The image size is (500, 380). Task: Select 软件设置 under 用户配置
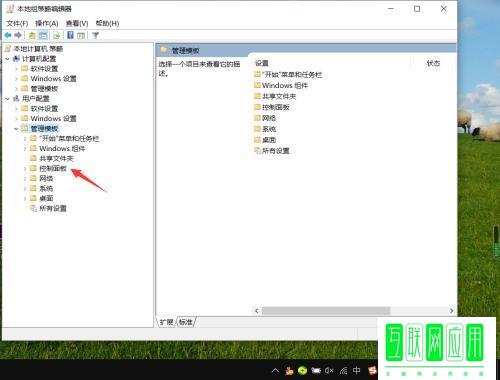(44, 109)
